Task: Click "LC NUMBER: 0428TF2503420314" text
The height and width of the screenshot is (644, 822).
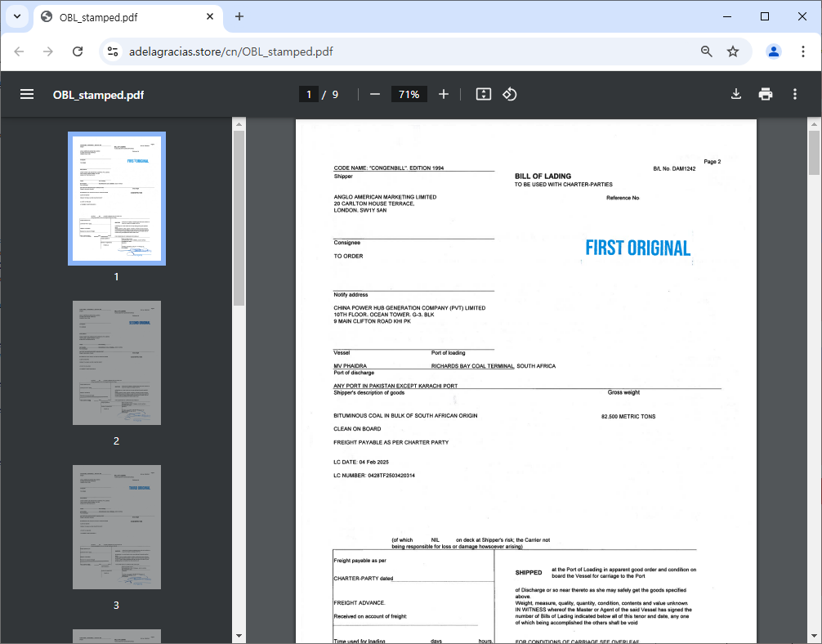Action: [373, 476]
